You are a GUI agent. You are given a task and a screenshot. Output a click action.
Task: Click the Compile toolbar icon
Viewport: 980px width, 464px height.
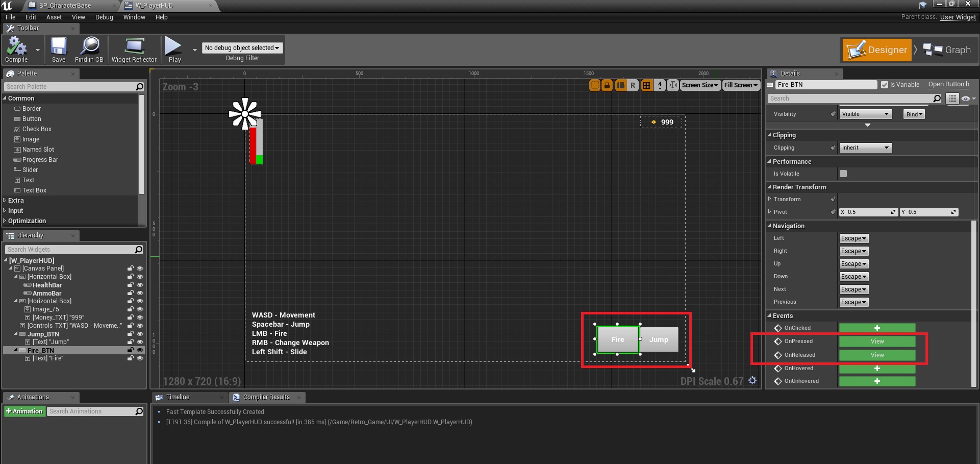pyautogui.click(x=16, y=50)
